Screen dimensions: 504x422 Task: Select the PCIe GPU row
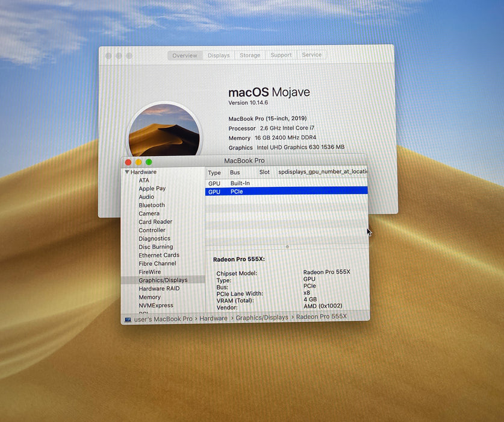click(x=286, y=191)
